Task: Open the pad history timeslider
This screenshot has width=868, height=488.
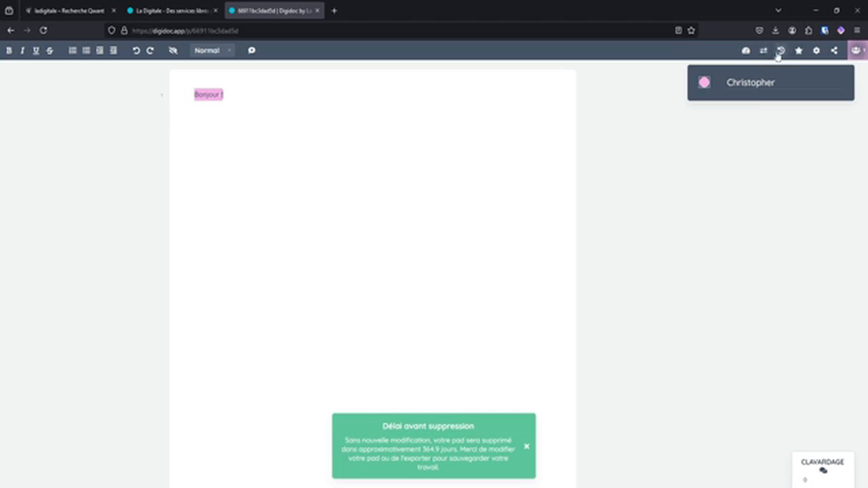Action: coord(781,50)
